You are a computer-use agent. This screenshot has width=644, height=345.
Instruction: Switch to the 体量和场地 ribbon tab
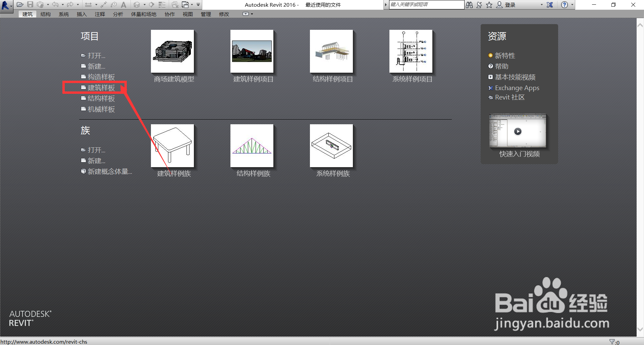[x=144, y=14]
